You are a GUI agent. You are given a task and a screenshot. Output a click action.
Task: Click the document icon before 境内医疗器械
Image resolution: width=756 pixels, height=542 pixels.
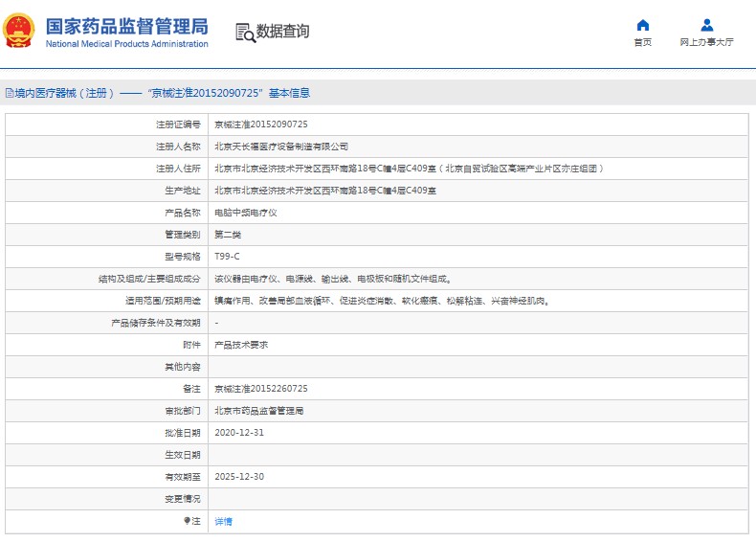pyautogui.click(x=10, y=93)
